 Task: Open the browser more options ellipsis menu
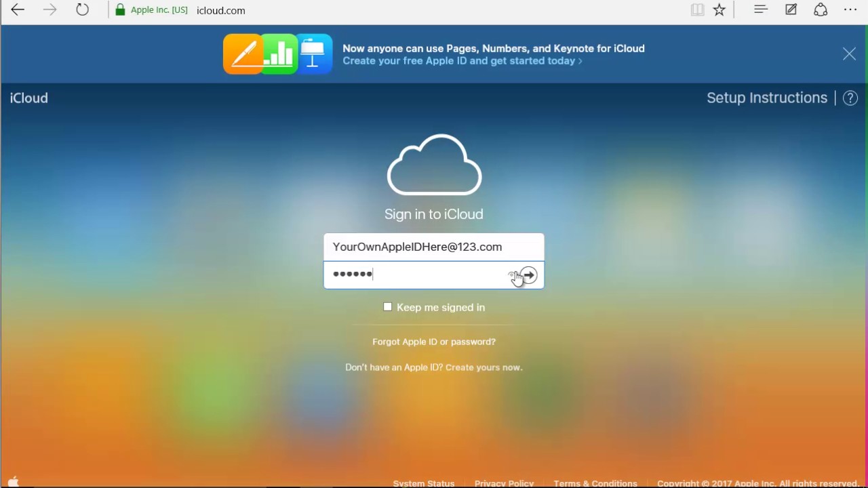(x=850, y=9)
